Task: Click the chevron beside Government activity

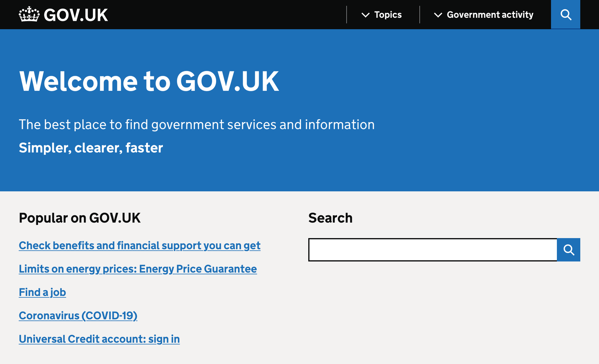Action: 438,15
